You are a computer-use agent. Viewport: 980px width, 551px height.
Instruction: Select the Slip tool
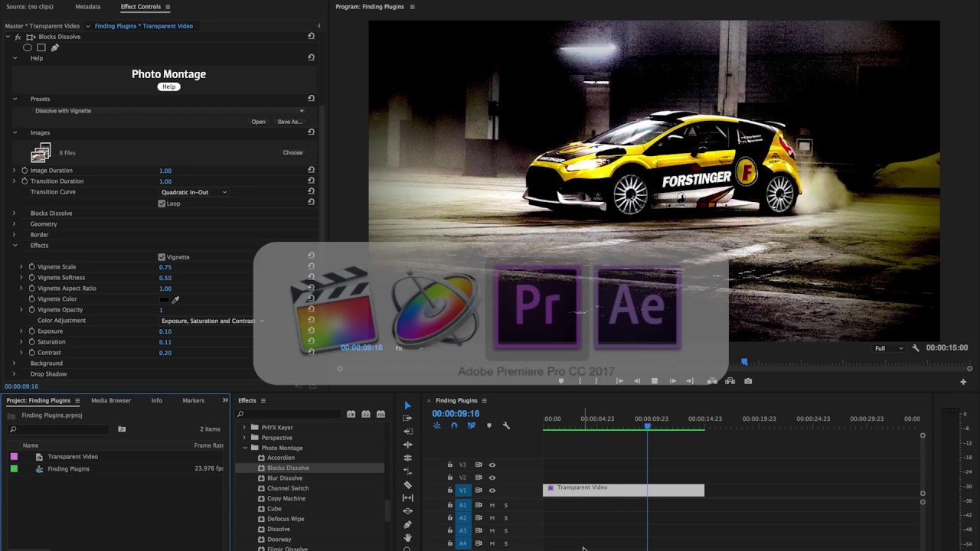pyautogui.click(x=407, y=498)
